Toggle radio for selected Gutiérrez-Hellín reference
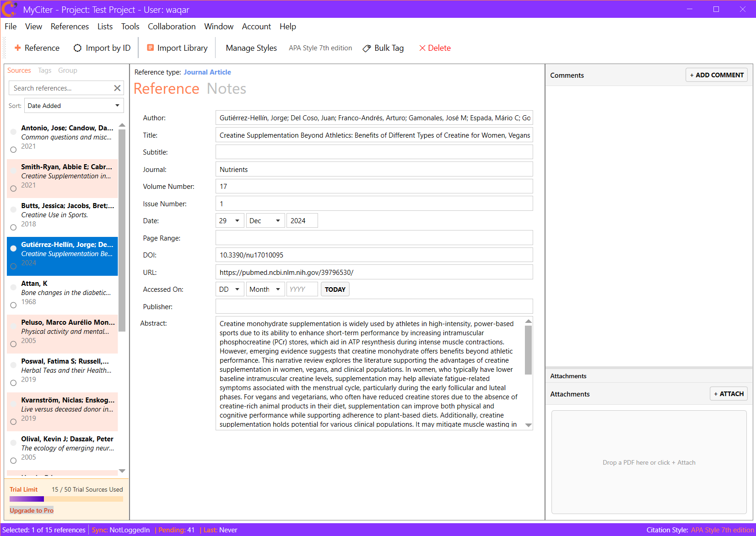The width and height of the screenshot is (756, 536). click(x=13, y=266)
